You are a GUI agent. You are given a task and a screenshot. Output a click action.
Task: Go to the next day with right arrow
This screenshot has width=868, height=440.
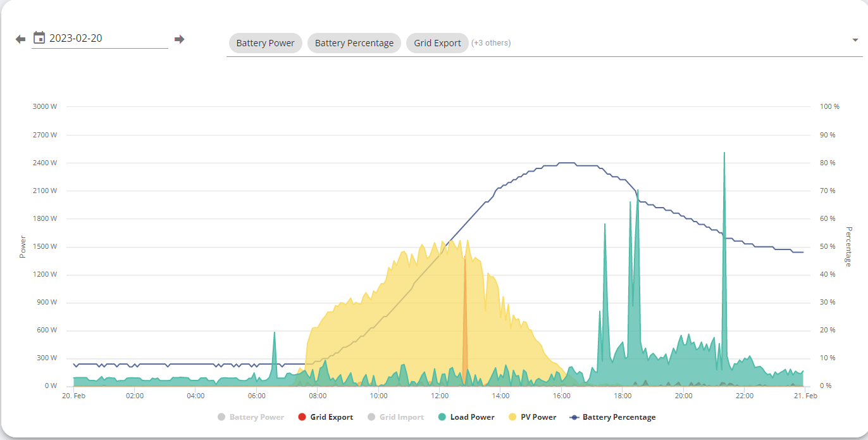point(179,39)
